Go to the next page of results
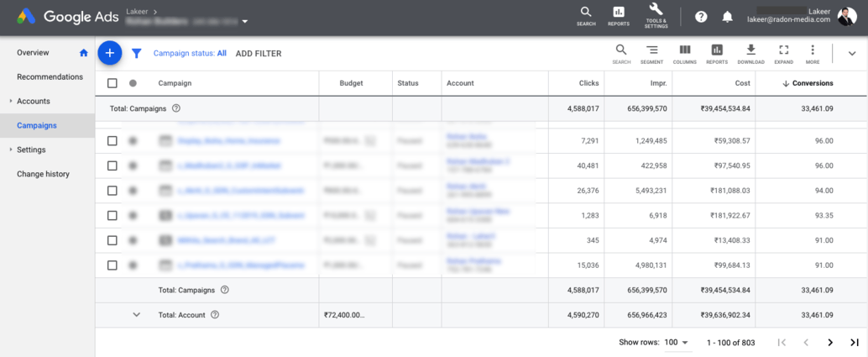Image resolution: width=868 pixels, height=357 pixels. 830,343
